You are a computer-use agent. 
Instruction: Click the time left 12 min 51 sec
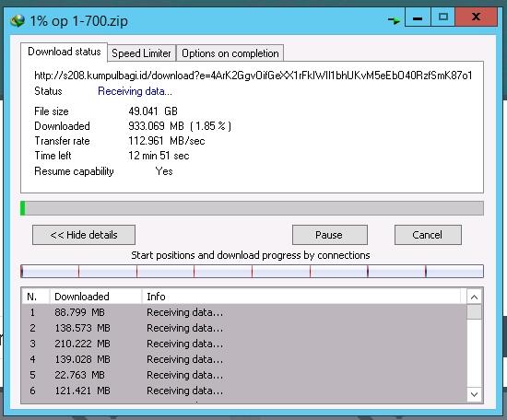(x=159, y=156)
